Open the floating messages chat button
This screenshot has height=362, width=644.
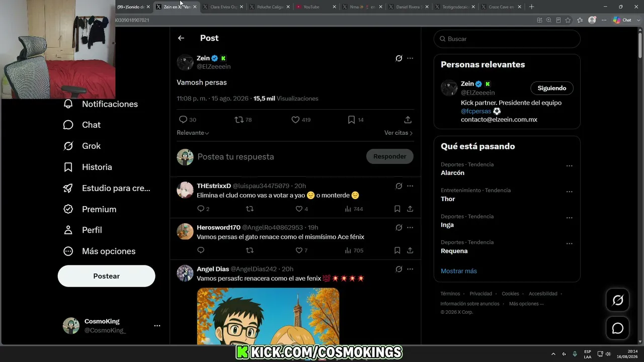tap(618, 328)
